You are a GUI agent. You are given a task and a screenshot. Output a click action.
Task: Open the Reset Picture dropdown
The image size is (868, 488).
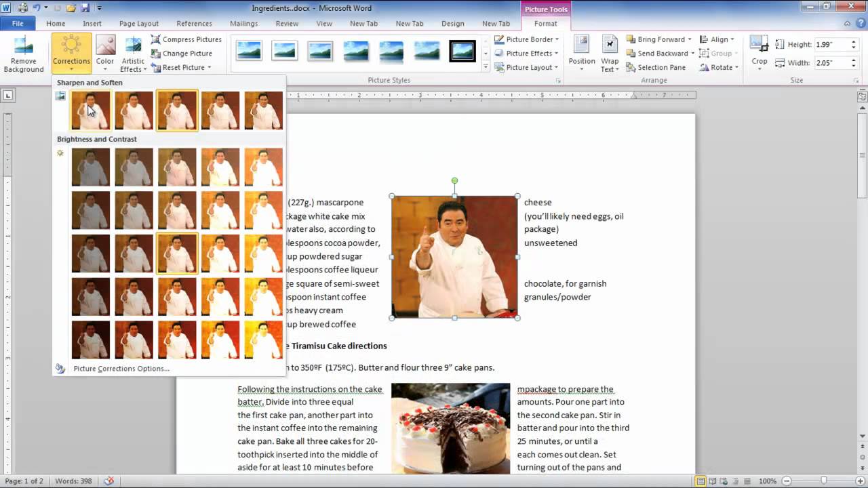coord(181,68)
